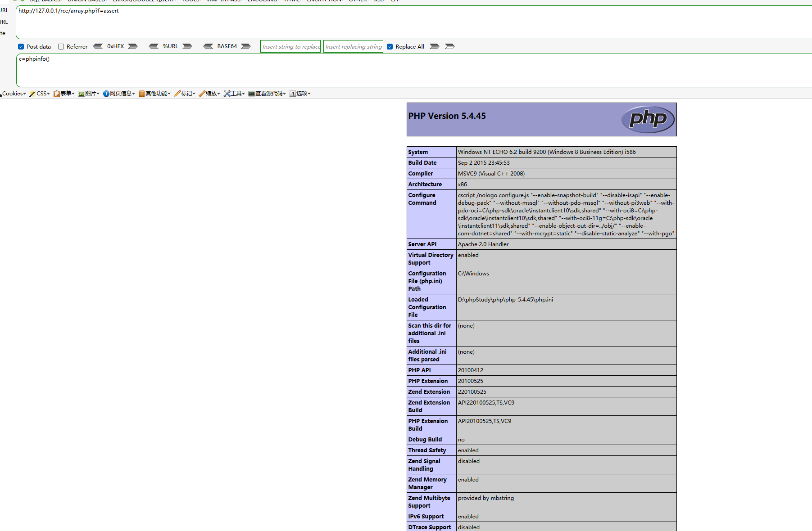This screenshot has height=531, width=812.
Task: Toggle the Post data checkbox
Action: coord(21,47)
